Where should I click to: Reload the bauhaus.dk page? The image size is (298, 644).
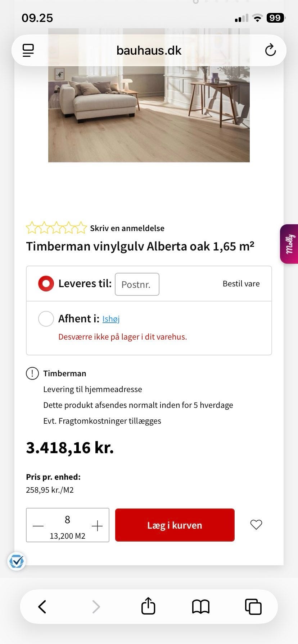[270, 50]
